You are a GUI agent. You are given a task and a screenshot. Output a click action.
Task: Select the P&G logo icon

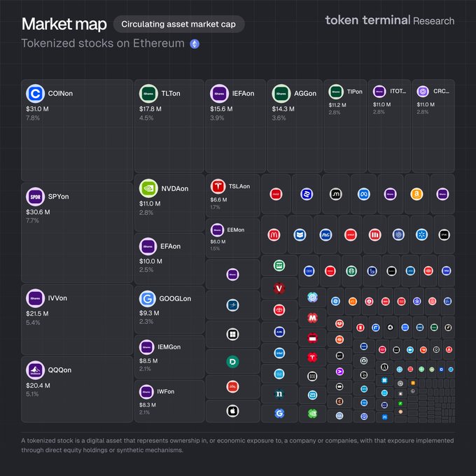pyautogui.click(x=325, y=234)
